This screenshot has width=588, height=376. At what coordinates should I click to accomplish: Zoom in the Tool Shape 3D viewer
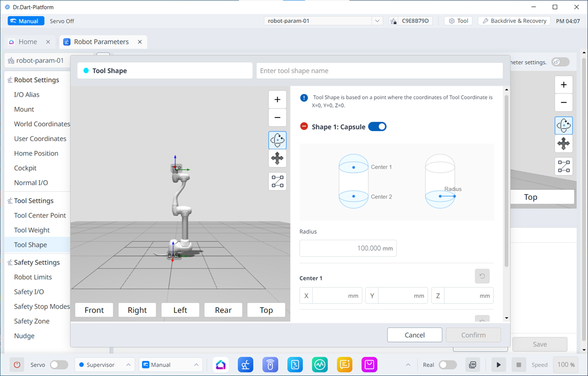click(x=277, y=100)
